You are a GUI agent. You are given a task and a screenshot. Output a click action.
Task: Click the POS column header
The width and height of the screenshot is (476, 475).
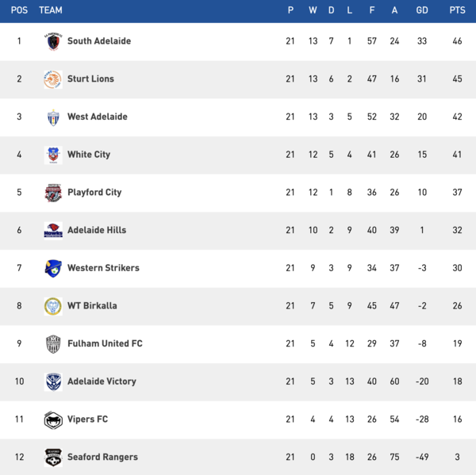coord(19,10)
